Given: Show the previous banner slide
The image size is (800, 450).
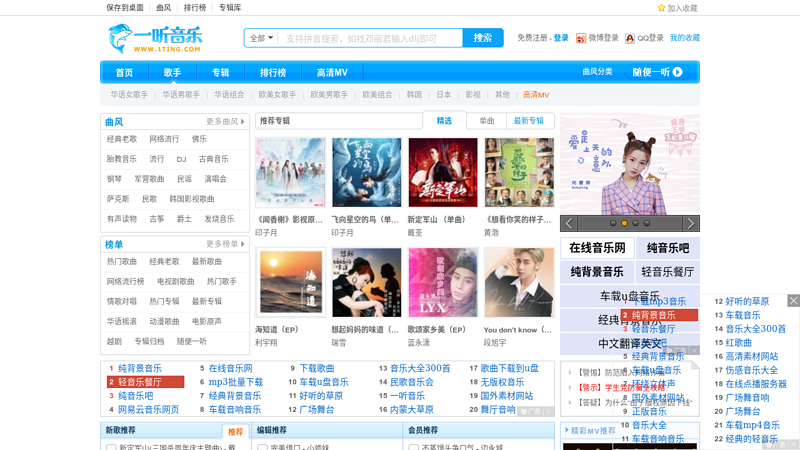Looking at the screenshot, I should coord(569,223).
